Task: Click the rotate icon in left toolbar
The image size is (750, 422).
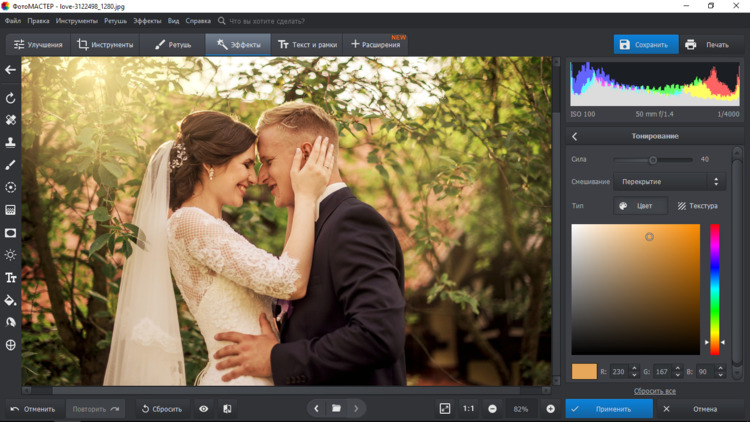Action: 11,98
